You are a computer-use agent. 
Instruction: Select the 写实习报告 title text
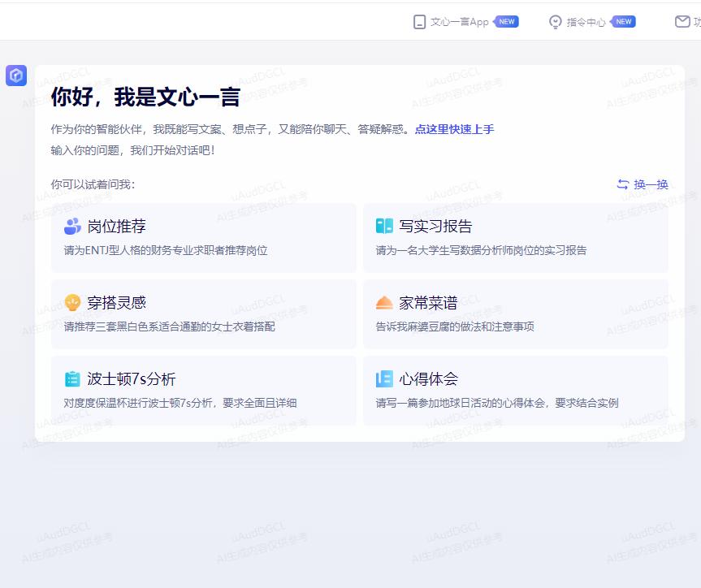pyautogui.click(x=435, y=227)
